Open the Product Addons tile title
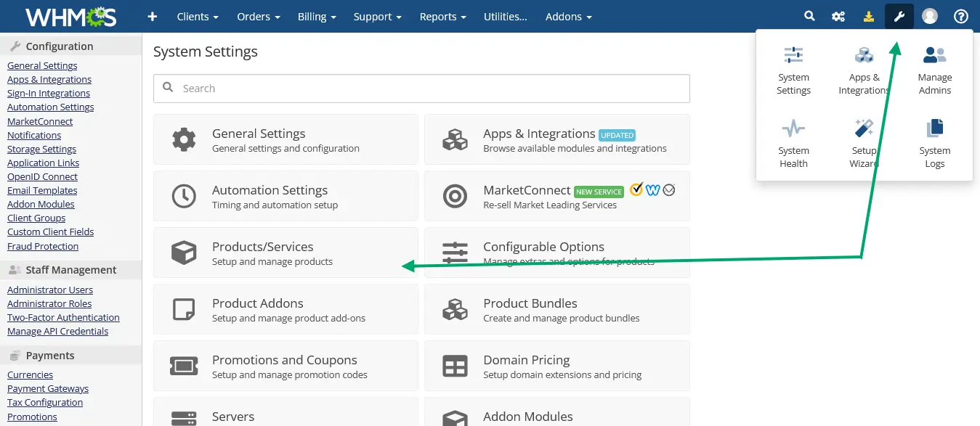The width and height of the screenshot is (980, 426). pos(258,303)
